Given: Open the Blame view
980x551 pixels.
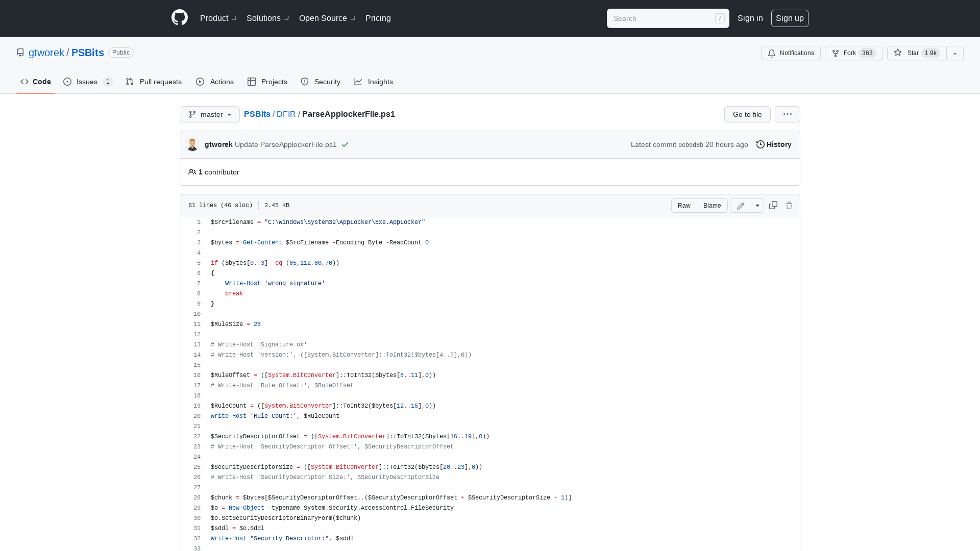Looking at the screenshot, I should [x=712, y=206].
